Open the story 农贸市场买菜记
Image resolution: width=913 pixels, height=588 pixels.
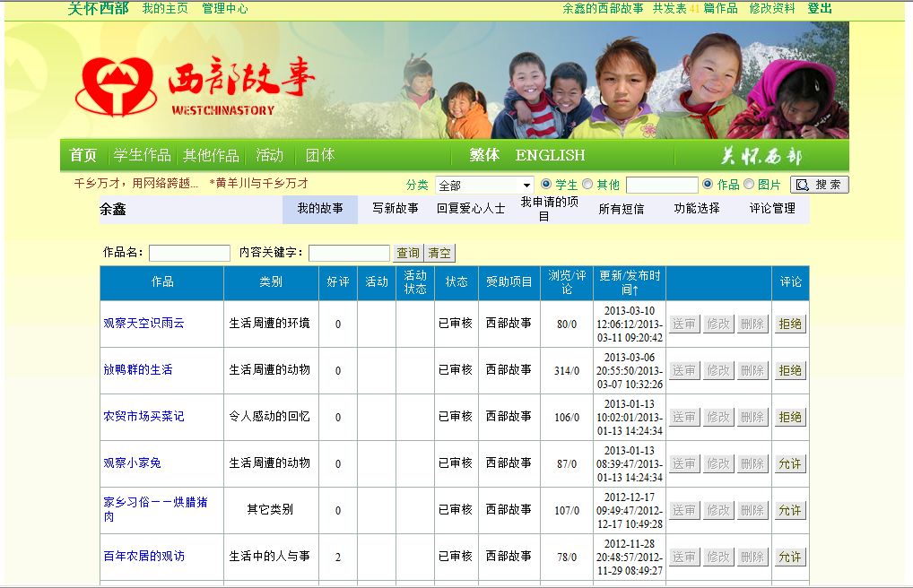click(x=143, y=416)
